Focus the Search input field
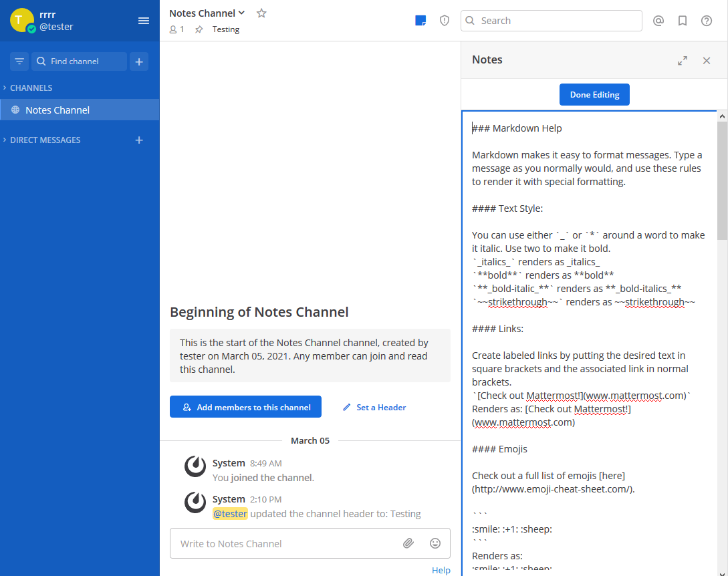 coord(551,21)
